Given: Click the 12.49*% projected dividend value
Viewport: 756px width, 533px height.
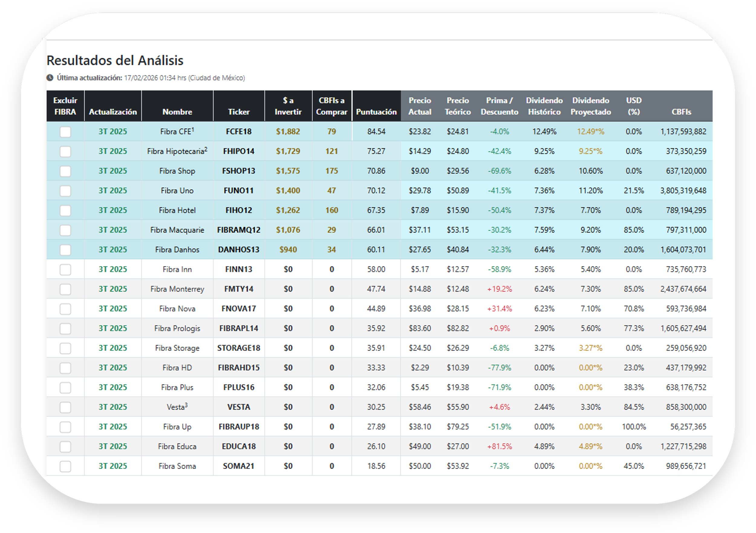Looking at the screenshot, I should (590, 132).
